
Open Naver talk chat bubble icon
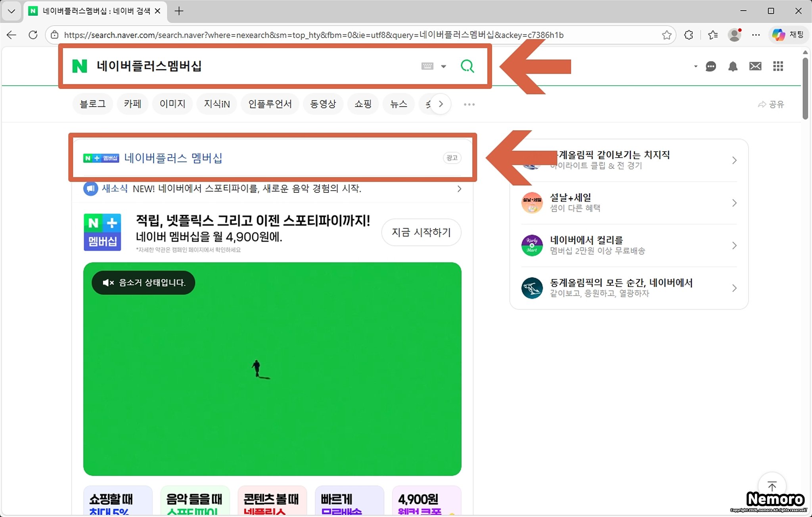click(x=711, y=66)
